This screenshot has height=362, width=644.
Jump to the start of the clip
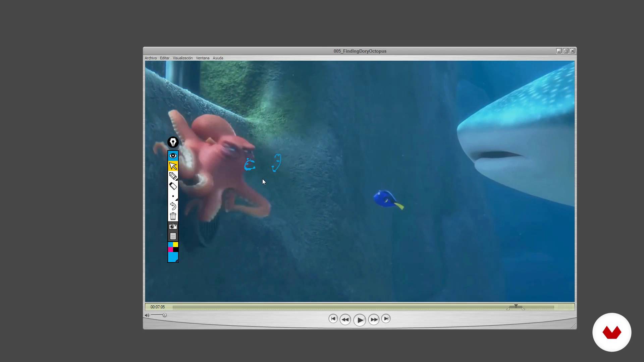pyautogui.click(x=333, y=318)
